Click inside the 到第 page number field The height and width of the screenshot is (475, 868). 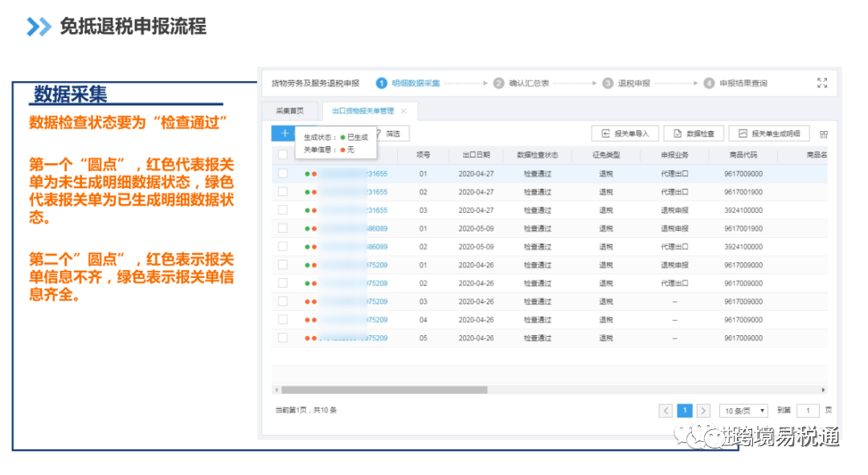point(807,410)
